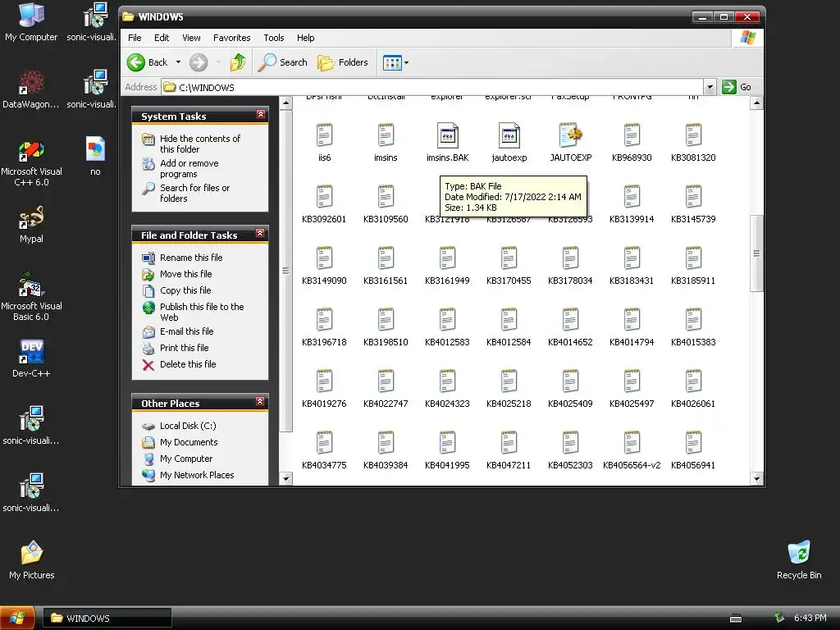Select the KB3081320 file icon
The height and width of the screenshot is (630, 840).
(693, 135)
